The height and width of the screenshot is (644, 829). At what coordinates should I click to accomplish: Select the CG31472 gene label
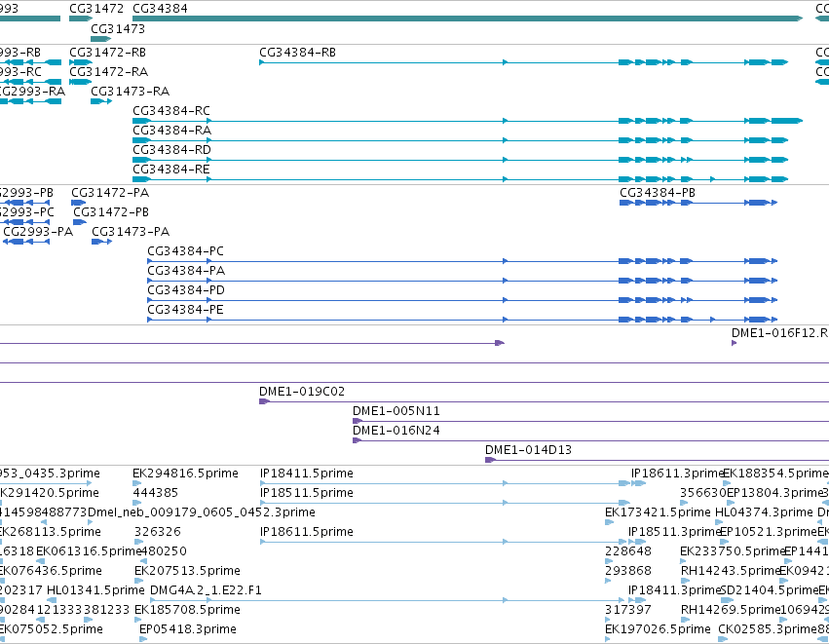coord(96,9)
